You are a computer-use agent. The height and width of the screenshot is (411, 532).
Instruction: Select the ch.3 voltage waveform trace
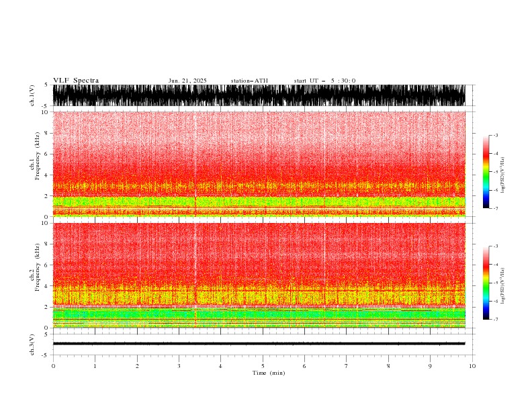point(259,344)
